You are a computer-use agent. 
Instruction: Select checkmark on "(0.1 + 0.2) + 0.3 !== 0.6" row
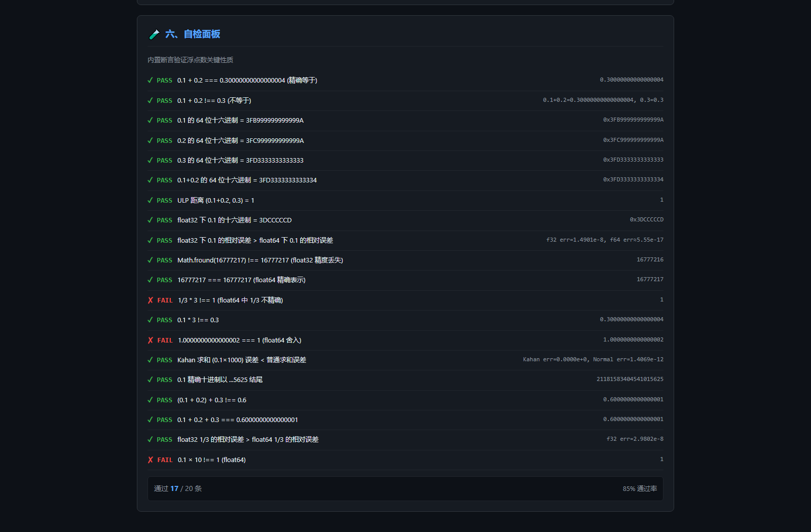(150, 400)
